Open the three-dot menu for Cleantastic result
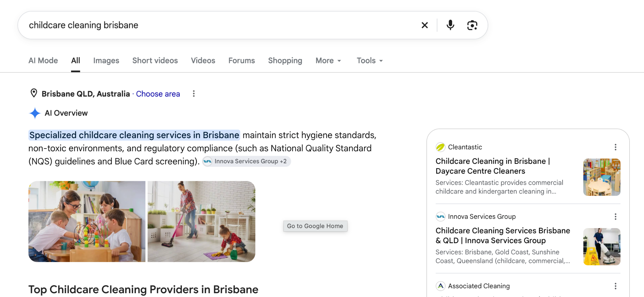 click(615, 147)
